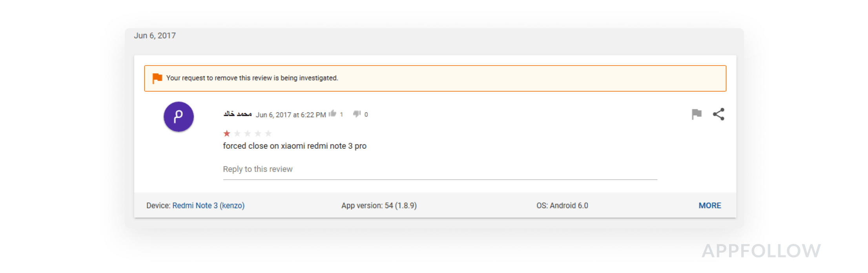Expand review details with MORE

click(x=709, y=206)
